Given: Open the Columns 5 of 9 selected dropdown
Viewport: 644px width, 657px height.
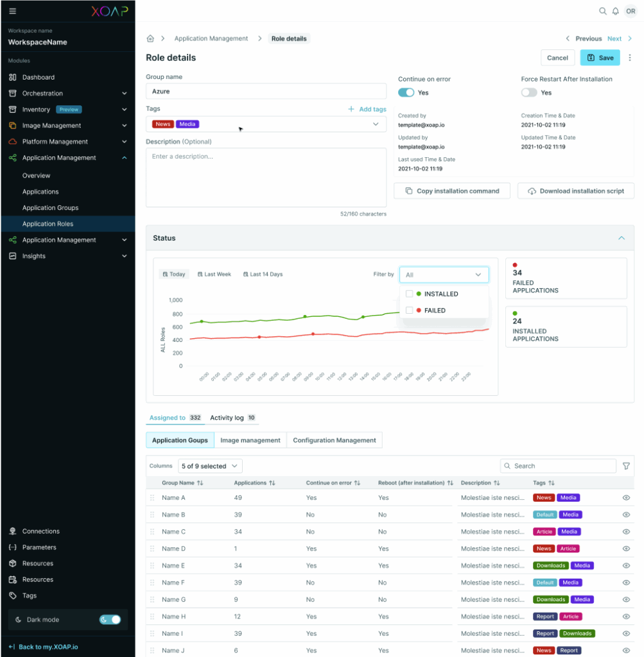Looking at the screenshot, I should (x=210, y=466).
